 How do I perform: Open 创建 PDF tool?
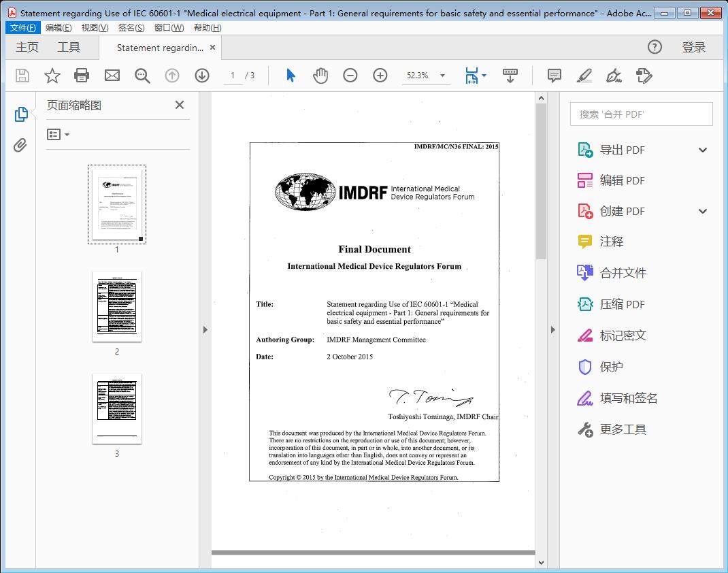tap(622, 211)
